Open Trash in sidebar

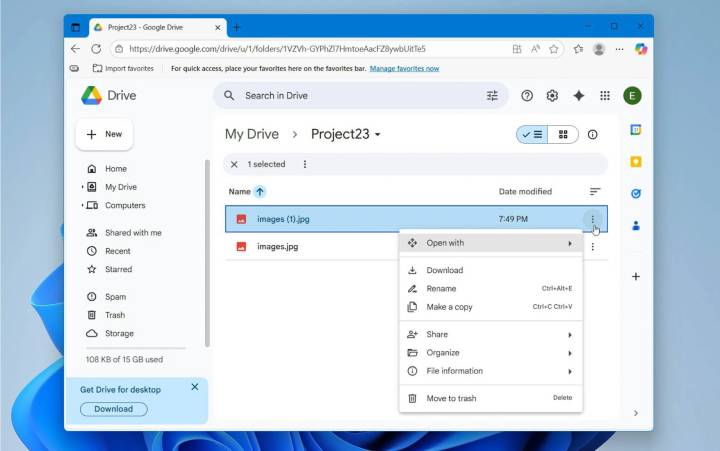pyautogui.click(x=115, y=315)
